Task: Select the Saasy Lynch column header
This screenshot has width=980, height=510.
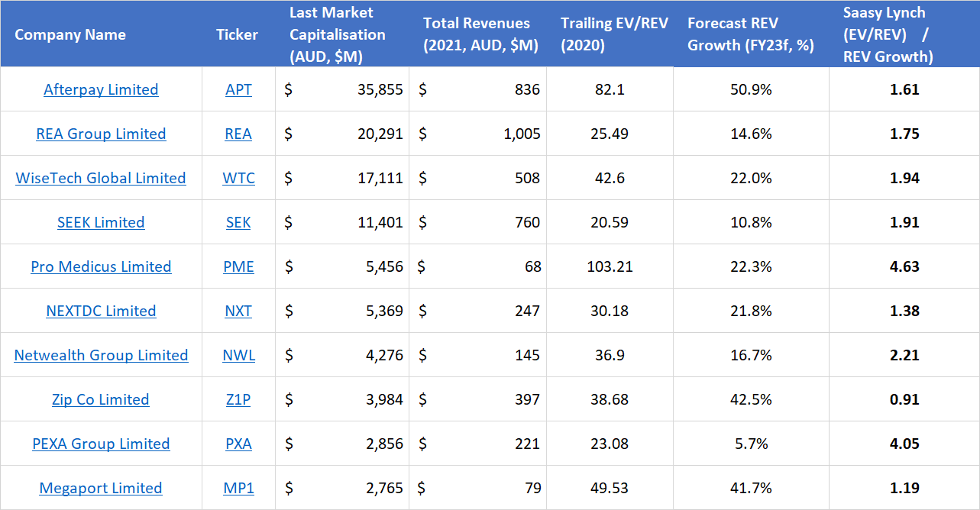Action: [888, 34]
